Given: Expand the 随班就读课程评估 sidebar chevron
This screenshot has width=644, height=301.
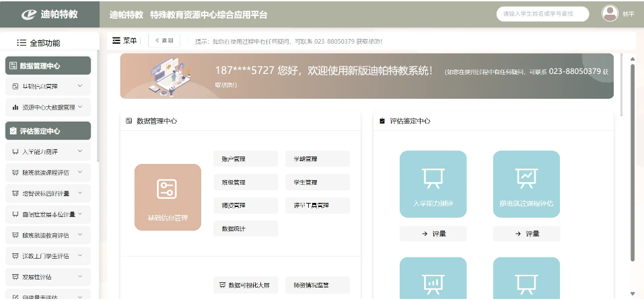Looking at the screenshot, I should [80, 172].
